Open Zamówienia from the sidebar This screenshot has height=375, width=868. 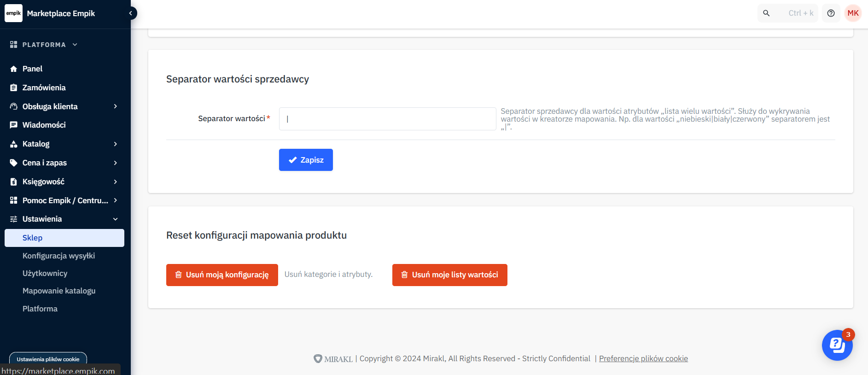[44, 88]
